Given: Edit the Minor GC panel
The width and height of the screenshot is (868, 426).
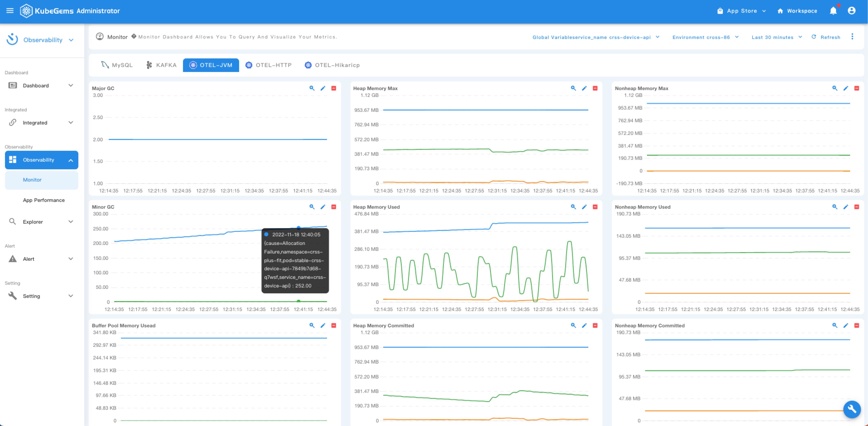Looking at the screenshot, I should [x=323, y=207].
